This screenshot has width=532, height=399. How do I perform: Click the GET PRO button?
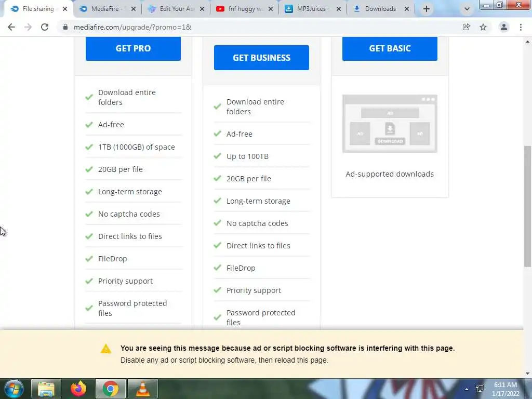click(133, 48)
